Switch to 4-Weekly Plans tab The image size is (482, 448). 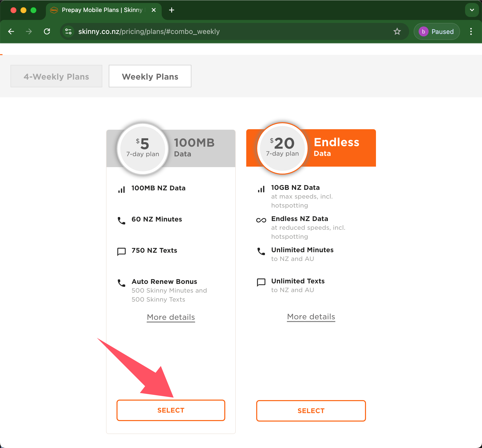pos(56,76)
